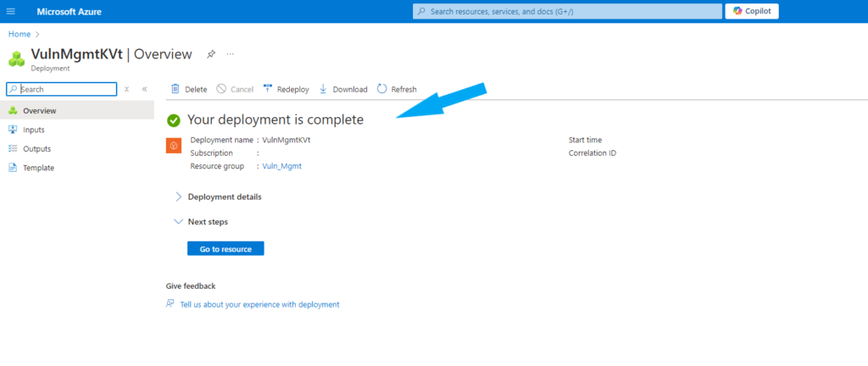Viewport: 868px width, 366px height.
Task: Go to the Home breadcrumb
Action: [19, 34]
